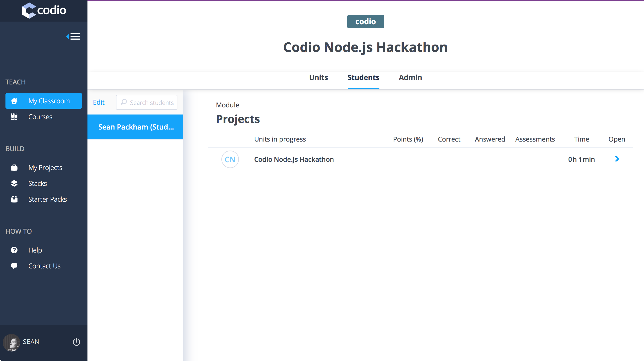The image size is (644, 361).
Task: Click the Codio logo in the sidebar
Action: pos(44,10)
